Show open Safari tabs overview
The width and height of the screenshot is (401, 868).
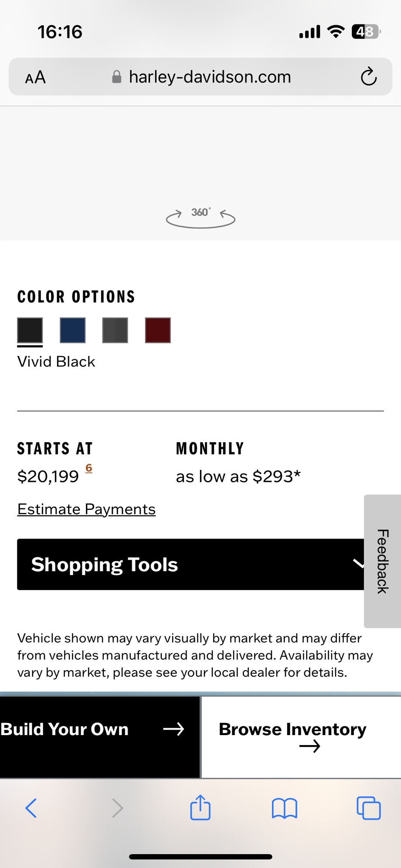pyautogui.click(x=368, y=808)
